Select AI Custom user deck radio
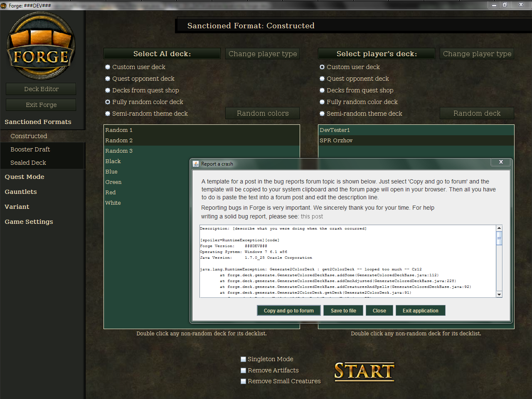 tap(108, 67)
